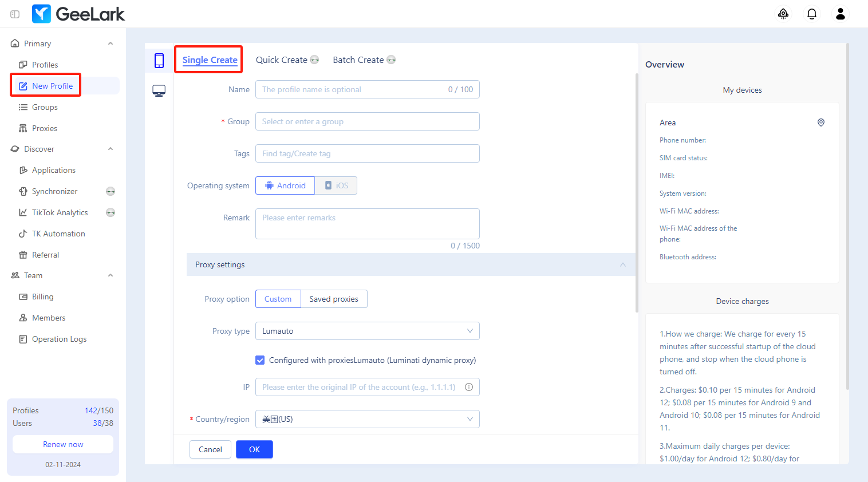The height and width of the screenshot is (482, 868).
Task: Click the form's vertical scrollbar
Action: pos(637,195)
